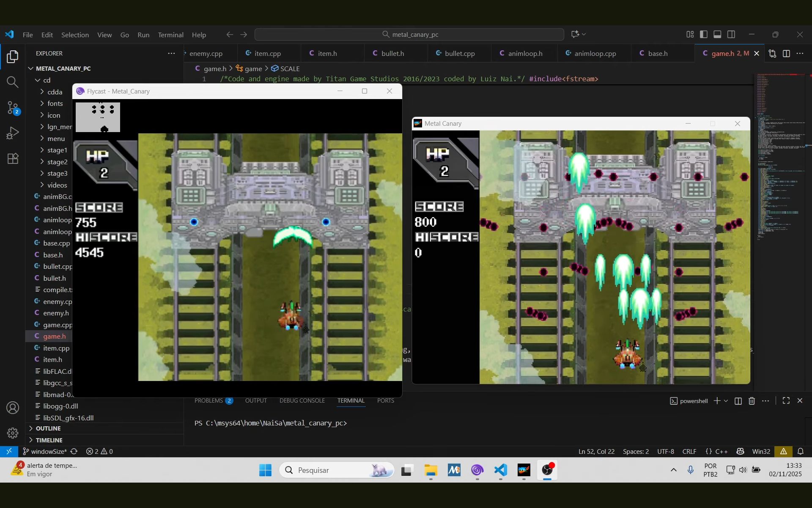Click the Accounts icon in activity bar
This screenshot has height=508, width=812.
13,408
